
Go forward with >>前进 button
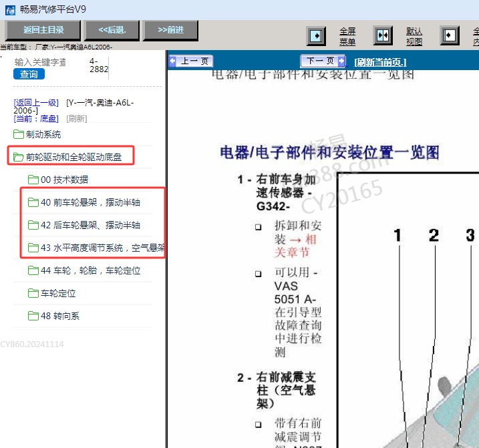(x=170, y=30)
